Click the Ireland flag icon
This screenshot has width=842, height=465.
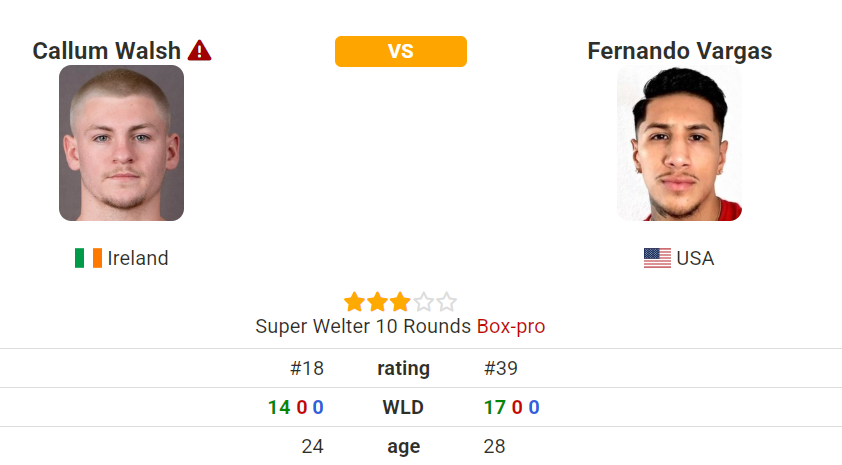[x=89, y=258]
